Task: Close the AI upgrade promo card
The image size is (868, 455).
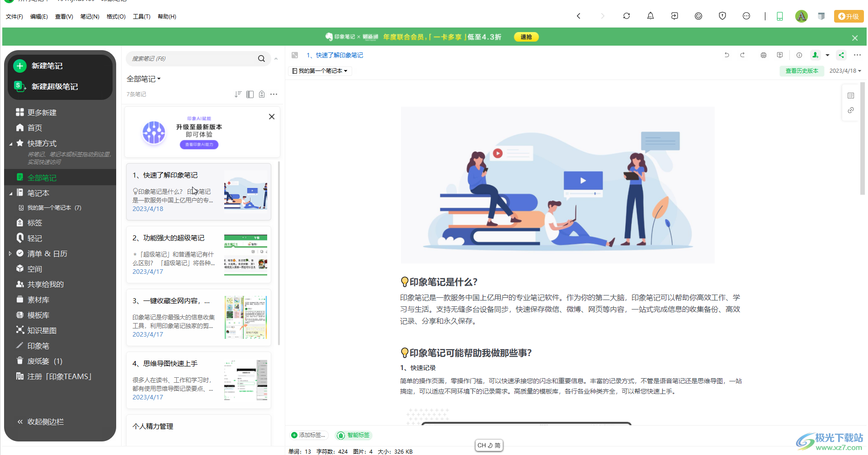Action: coord(272,117)
